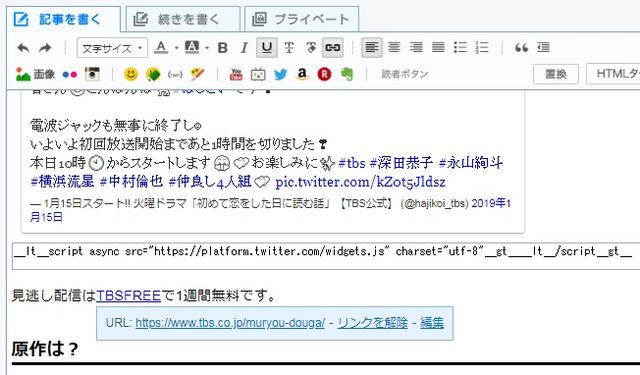Click the Evernote elephant icon
640x375 pixels.
click(347, 74)
